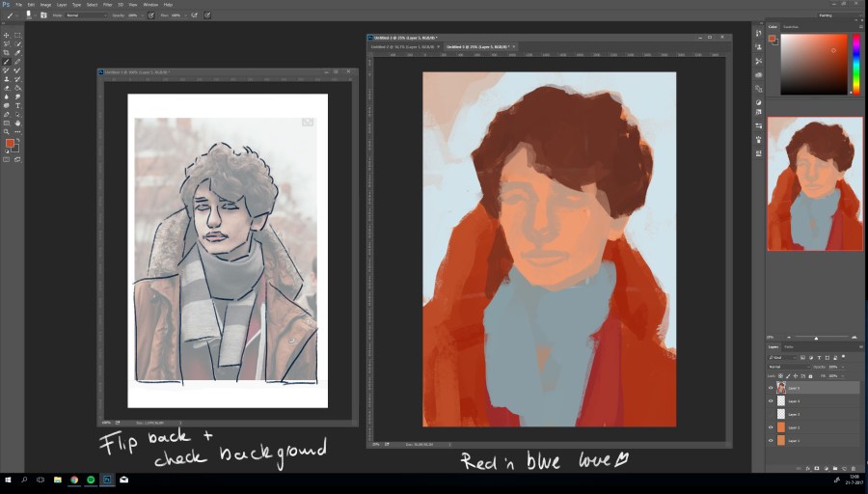Open the brush Mode dropdown in options bar
868x494 pixels.
coord(85,15)
